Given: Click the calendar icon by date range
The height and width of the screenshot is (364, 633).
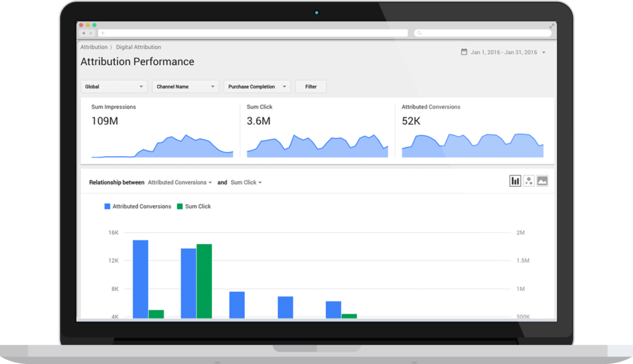Looking at the screenshot, I should [464, 53].
